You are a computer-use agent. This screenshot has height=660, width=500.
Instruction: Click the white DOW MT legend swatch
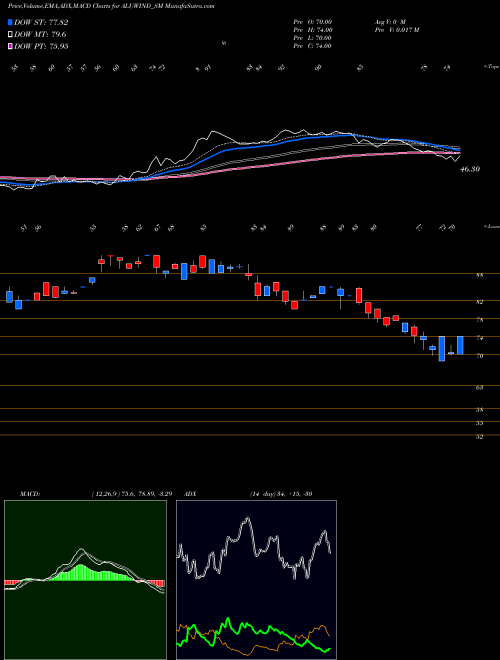[x=11, y=35]
